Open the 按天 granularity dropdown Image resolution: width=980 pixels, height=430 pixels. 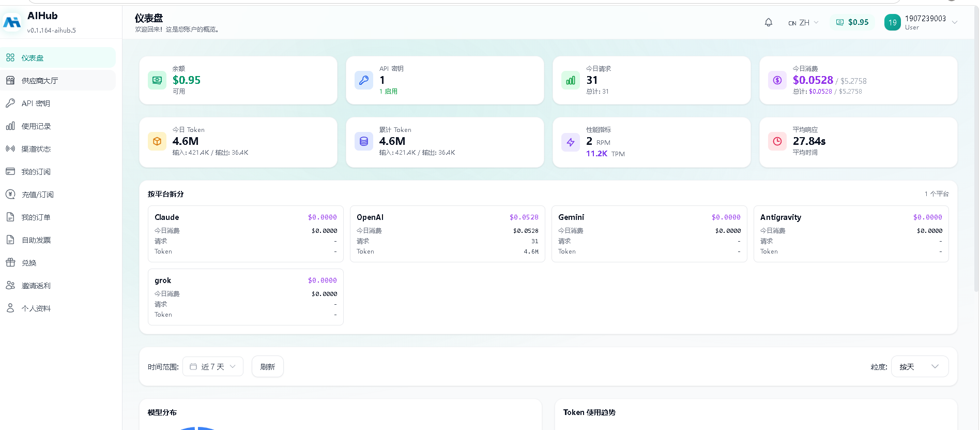[x=920, y=366]
